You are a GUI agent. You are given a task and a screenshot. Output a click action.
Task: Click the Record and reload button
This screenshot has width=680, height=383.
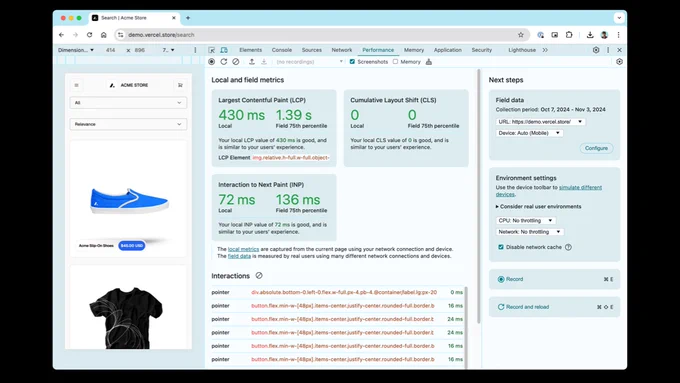point(554,307)
